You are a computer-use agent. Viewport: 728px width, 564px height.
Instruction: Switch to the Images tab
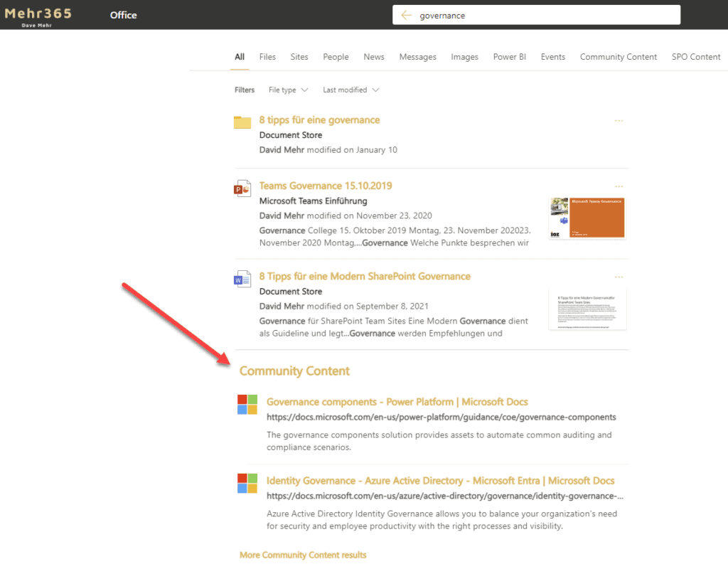[x=465, y=57]
